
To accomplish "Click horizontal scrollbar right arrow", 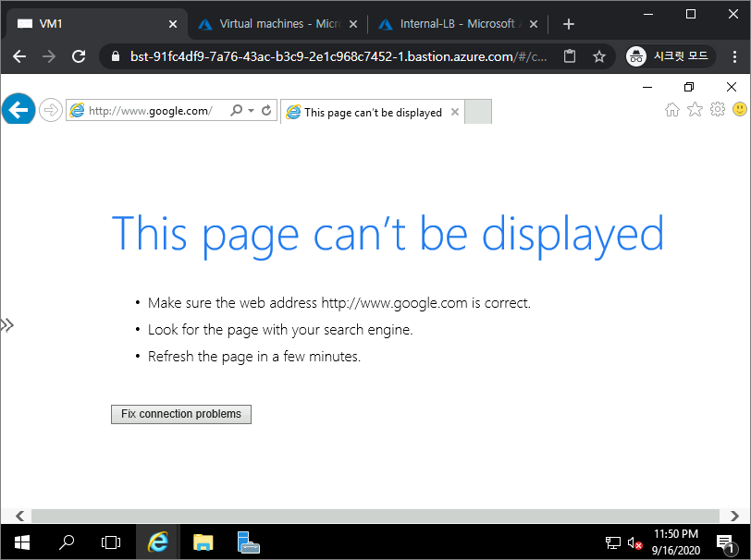I will pyautogui.click(x=734, y=516).
